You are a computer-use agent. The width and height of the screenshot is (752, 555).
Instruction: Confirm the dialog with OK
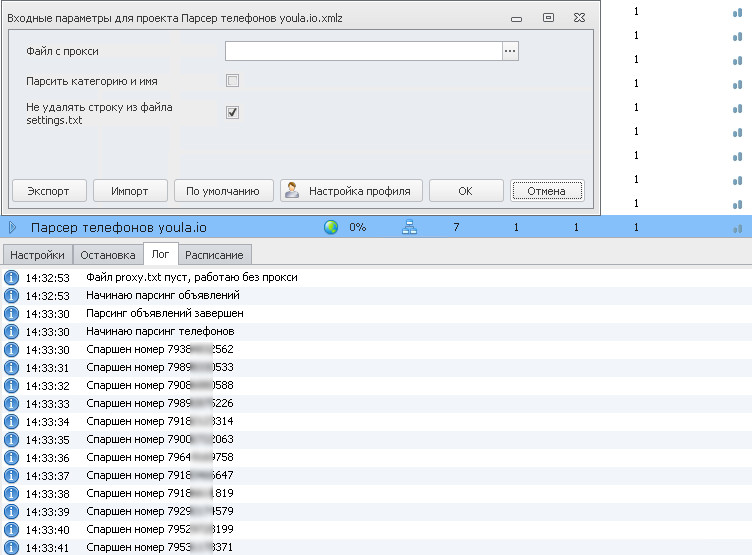(465, 191)
